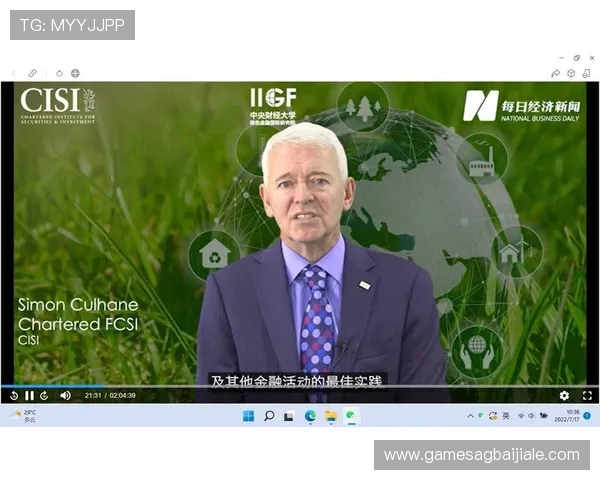The height and width of the screenshot is (480, 600).
Task: Open video player settings gear
Action: tap(564, 396)
